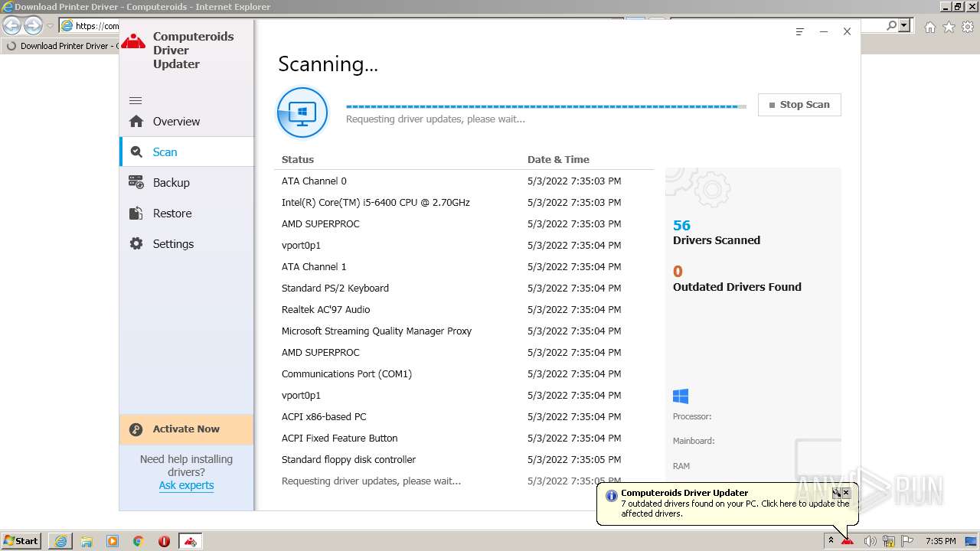Image resolution: width=980 pixels, height=551 pixels.
Task: Click the 56 Drivers Scanned count
Action: (x=681, y=225)
